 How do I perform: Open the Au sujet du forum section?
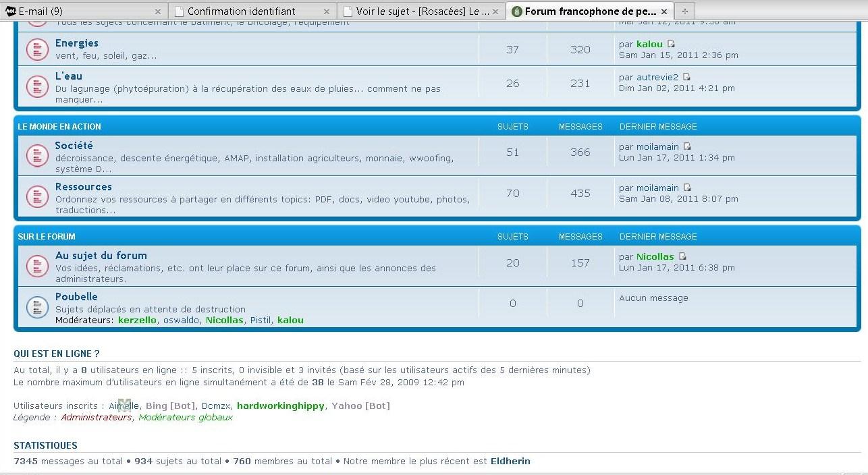[x=101, y=256]
